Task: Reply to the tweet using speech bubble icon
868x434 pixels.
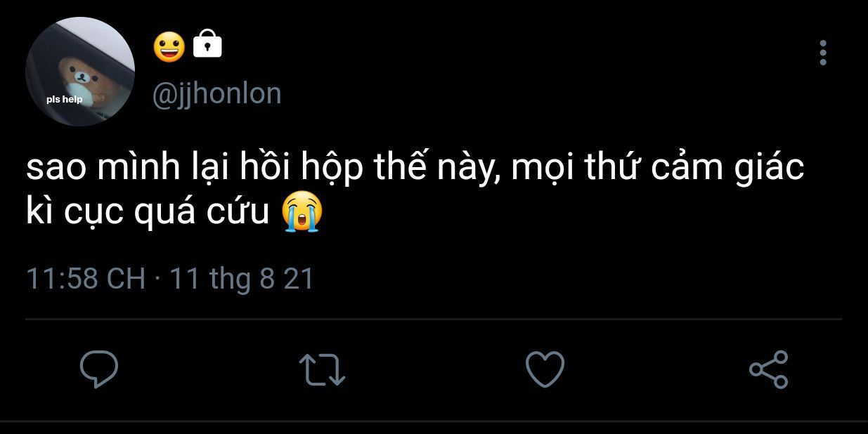Action: pos(98,369)
